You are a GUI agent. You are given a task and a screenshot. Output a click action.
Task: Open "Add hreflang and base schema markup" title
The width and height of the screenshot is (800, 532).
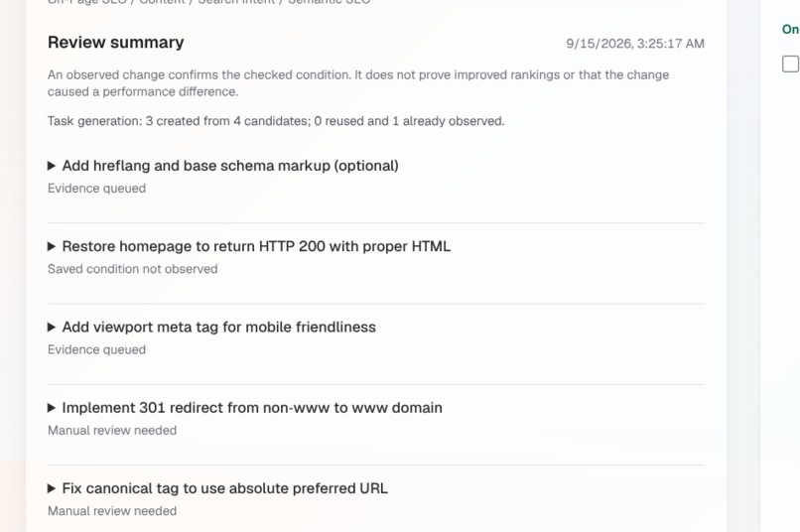click(230, 166)
